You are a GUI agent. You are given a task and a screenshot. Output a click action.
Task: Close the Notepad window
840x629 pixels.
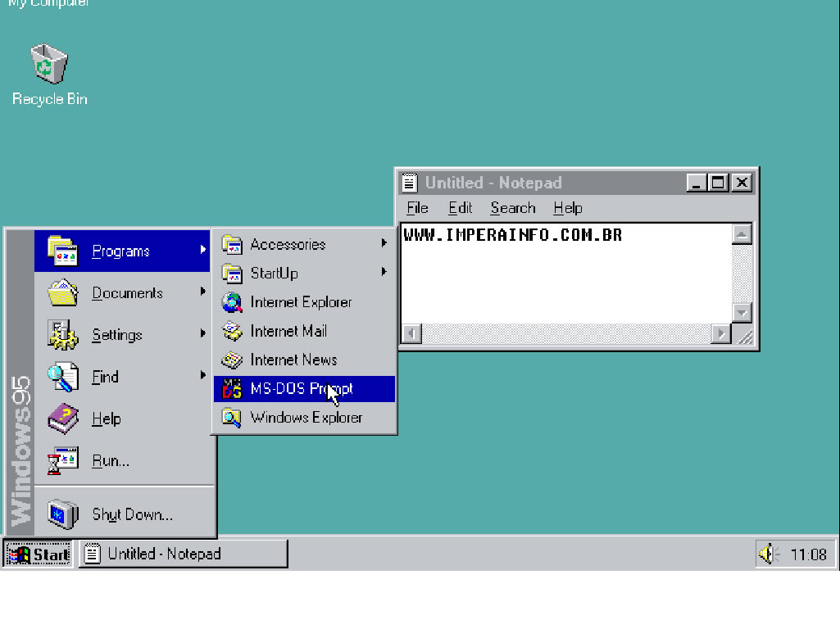742,183
